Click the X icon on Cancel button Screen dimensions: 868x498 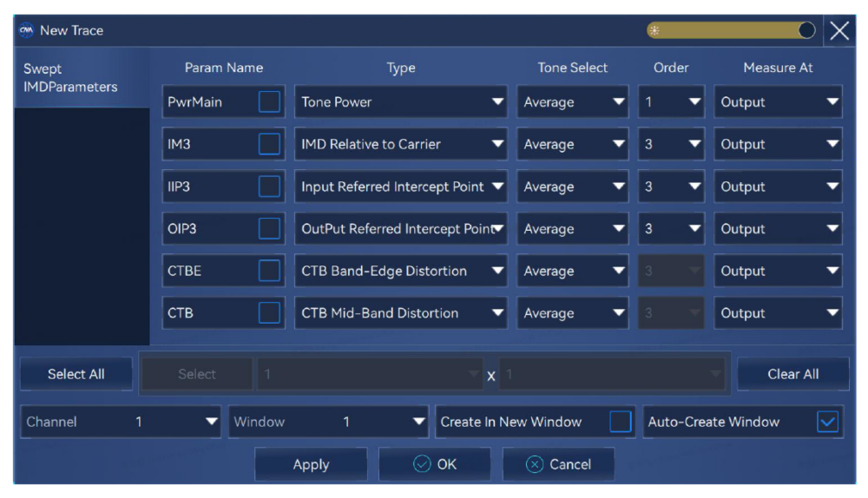click(x=535, y=464)
